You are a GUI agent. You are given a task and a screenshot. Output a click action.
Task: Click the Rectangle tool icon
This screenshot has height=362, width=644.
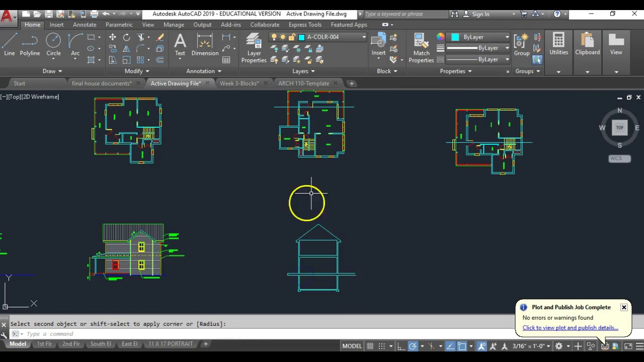91,37
